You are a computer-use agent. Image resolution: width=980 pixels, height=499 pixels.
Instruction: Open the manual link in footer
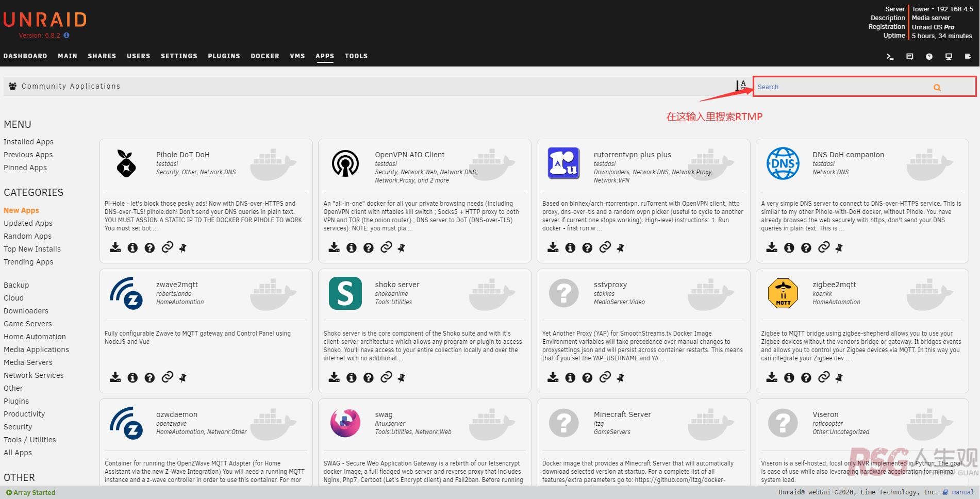(962, 492)
